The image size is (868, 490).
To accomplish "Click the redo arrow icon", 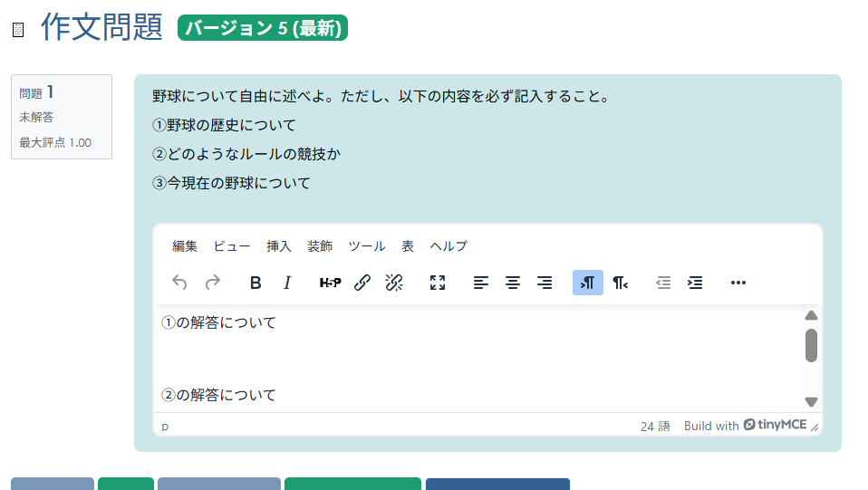I will [x=213, y=283].
